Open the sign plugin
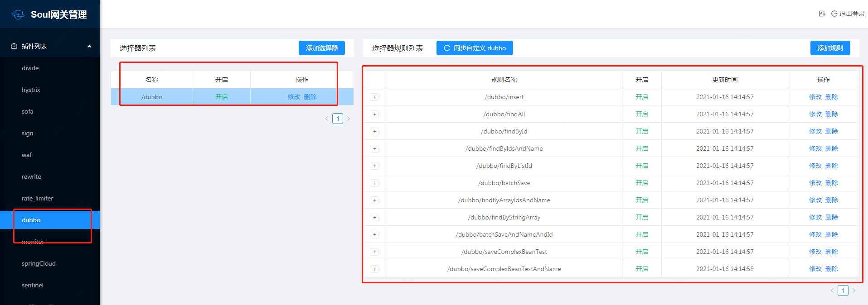The width and height of the screenshot is (868, 305). 50,133
